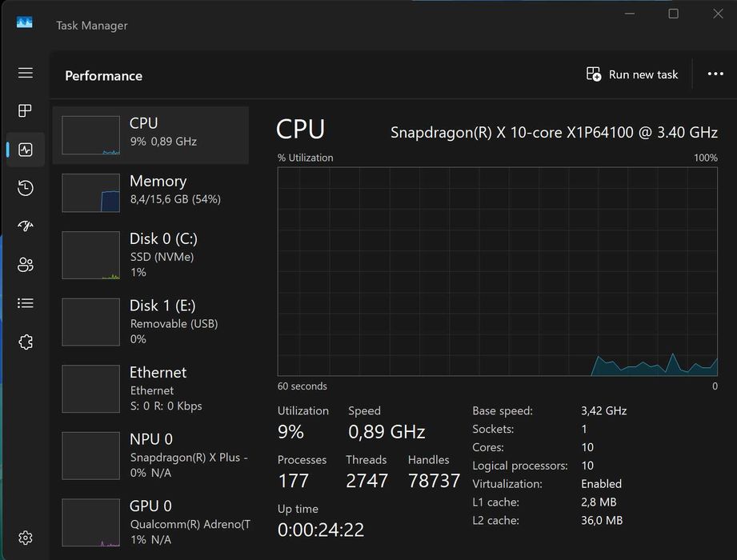This screenshot has width=737, height=560.
Task: Click the Up time 0:00:24:22 value
Action: tap(321, 530)
